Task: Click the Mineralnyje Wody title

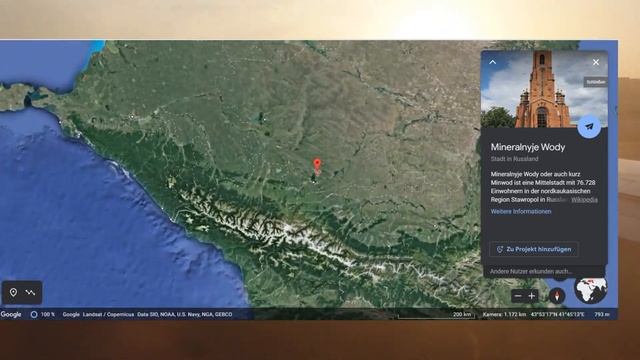Action: tap(528, 147)
